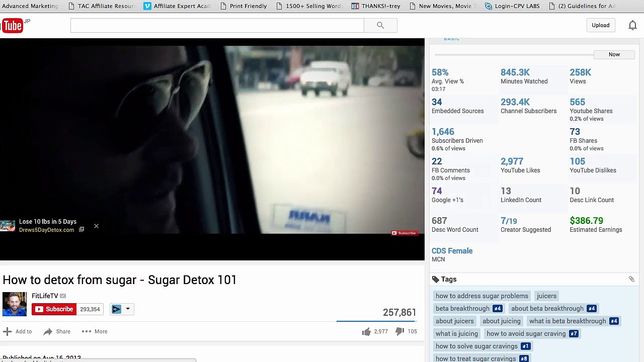Click the Share arrow icon
The height and width of the screenshot is (362, 644).
pyautogui.click(x=48, y=331)
